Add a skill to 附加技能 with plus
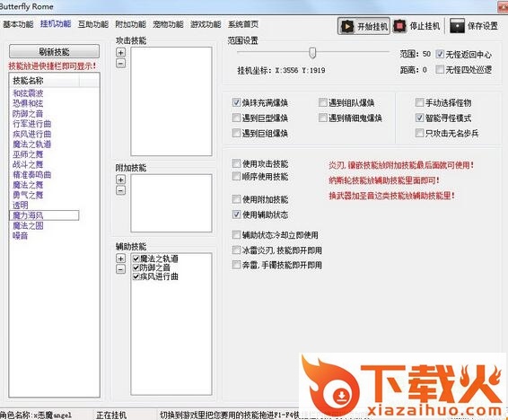The height and width of the screenshot is (420, 508). coord(120,179)
